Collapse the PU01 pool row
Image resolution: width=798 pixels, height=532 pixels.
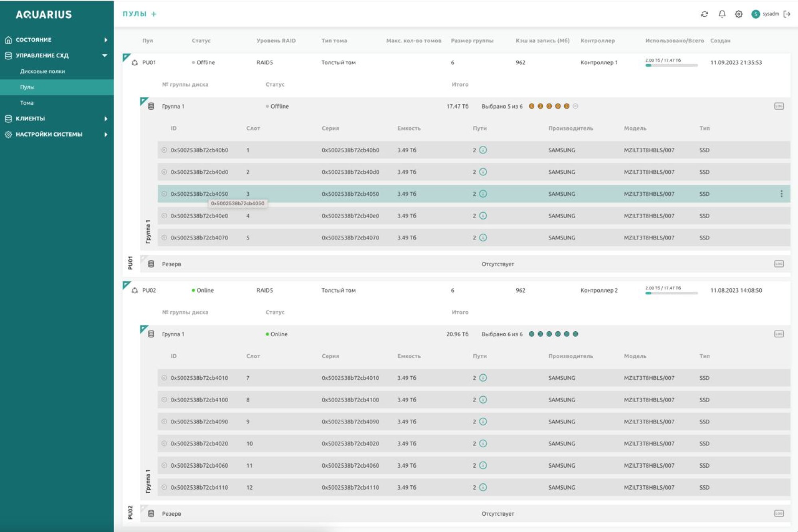pyautogui.click(x=126, y=57)
